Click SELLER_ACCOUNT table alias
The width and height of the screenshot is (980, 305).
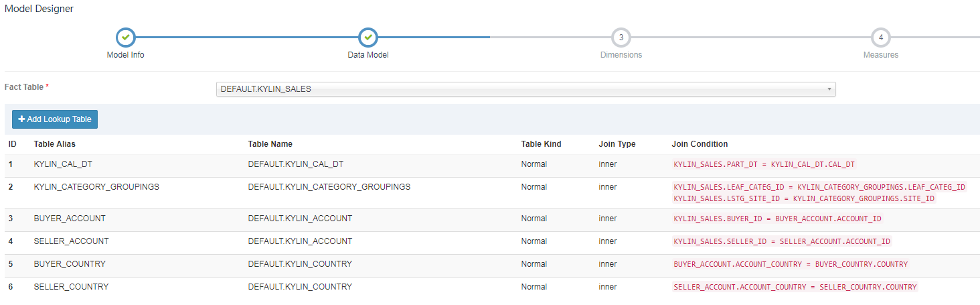pos(71,241)
